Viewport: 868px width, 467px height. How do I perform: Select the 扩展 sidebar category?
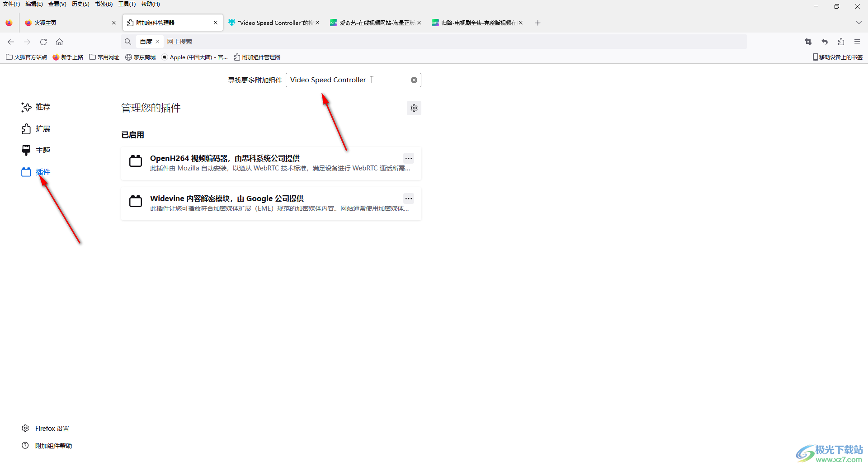point(36,129)
